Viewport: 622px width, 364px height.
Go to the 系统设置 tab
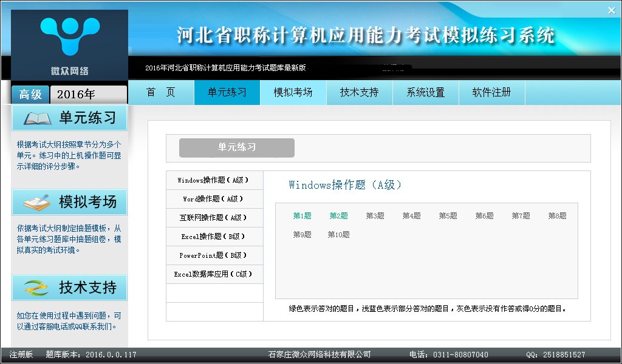tap(425, 92)
